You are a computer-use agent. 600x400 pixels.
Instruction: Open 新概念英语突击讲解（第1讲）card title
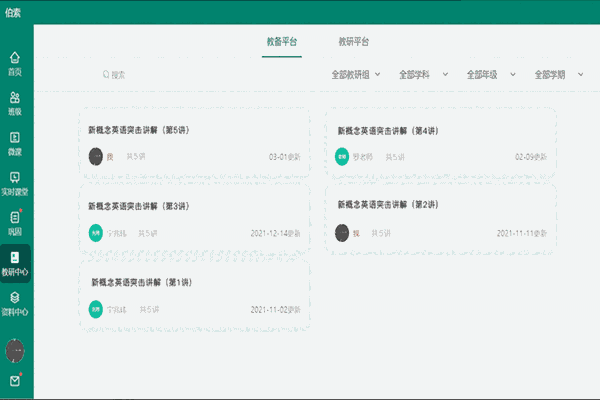(x=142, y=282)
